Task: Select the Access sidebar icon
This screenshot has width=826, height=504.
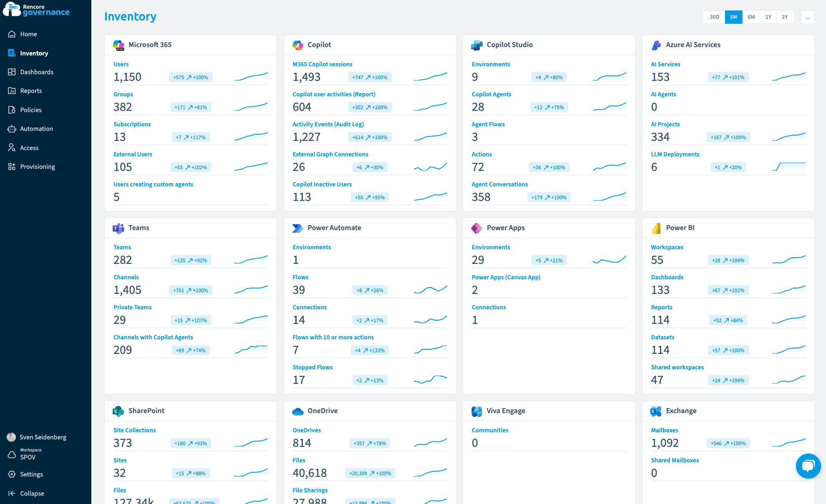Action: (x=12, y=148)
